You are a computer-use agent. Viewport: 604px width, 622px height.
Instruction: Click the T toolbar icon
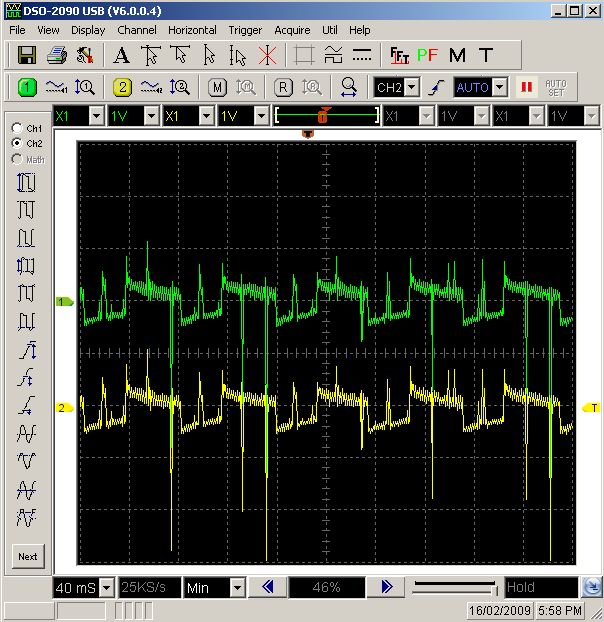485,55
